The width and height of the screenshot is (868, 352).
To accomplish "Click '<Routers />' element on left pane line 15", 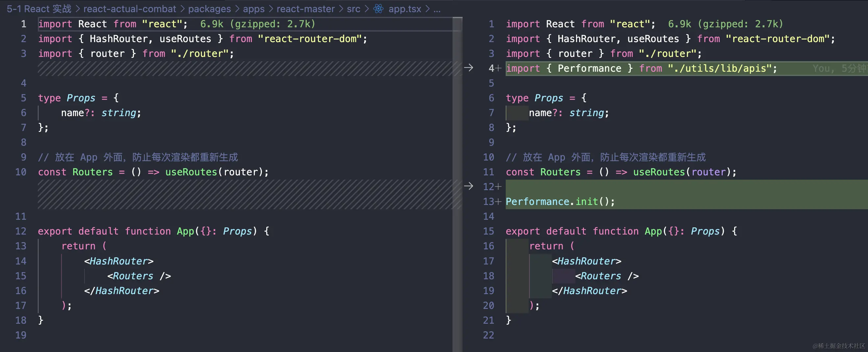I will (139, 276).
